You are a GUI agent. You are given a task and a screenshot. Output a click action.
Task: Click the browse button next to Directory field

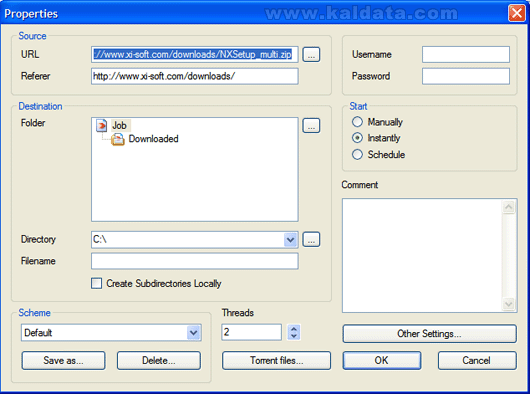(x=311, y=239)
